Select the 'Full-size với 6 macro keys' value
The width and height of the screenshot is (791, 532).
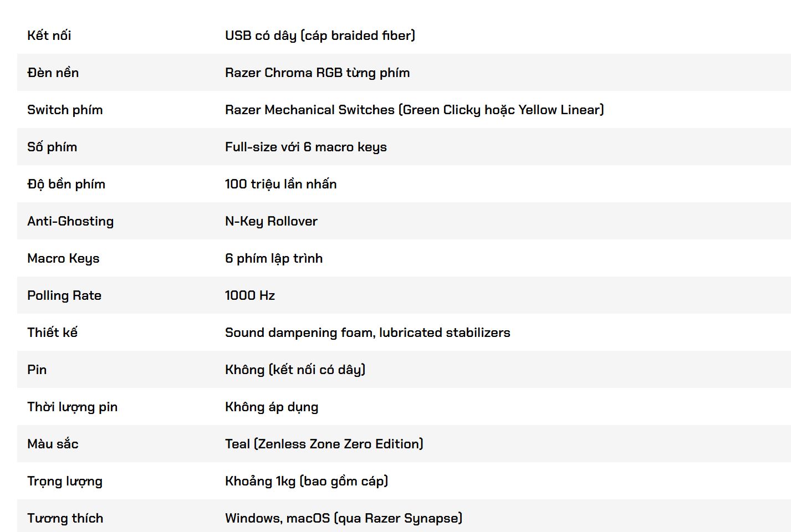point(305,147)
